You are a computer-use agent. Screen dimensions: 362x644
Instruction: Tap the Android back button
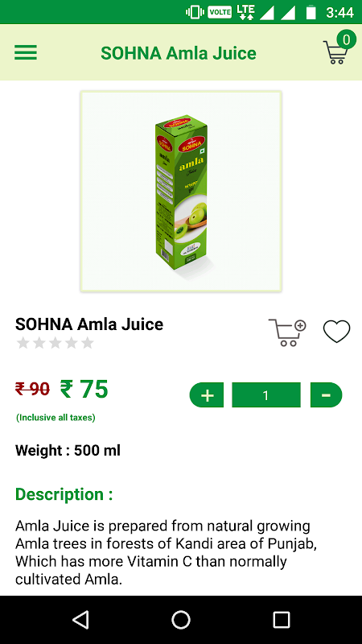point(80,619)
